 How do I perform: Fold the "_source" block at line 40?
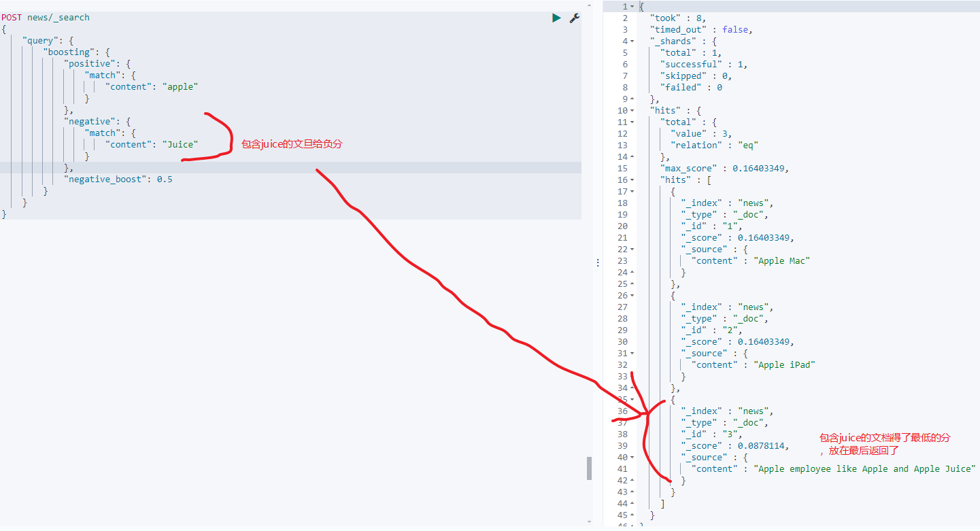tap(632, 458)
